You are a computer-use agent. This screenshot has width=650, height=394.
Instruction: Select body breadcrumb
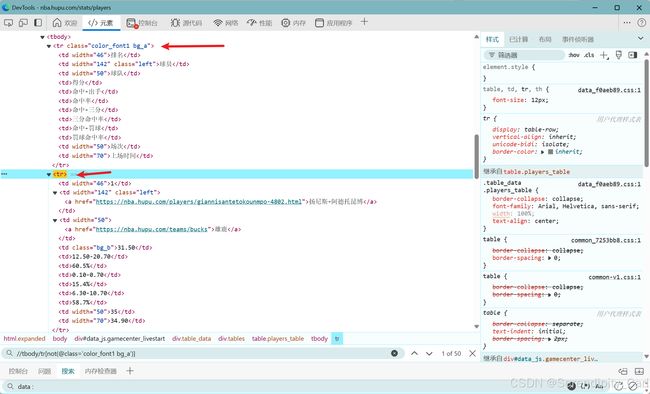[60, 339]
